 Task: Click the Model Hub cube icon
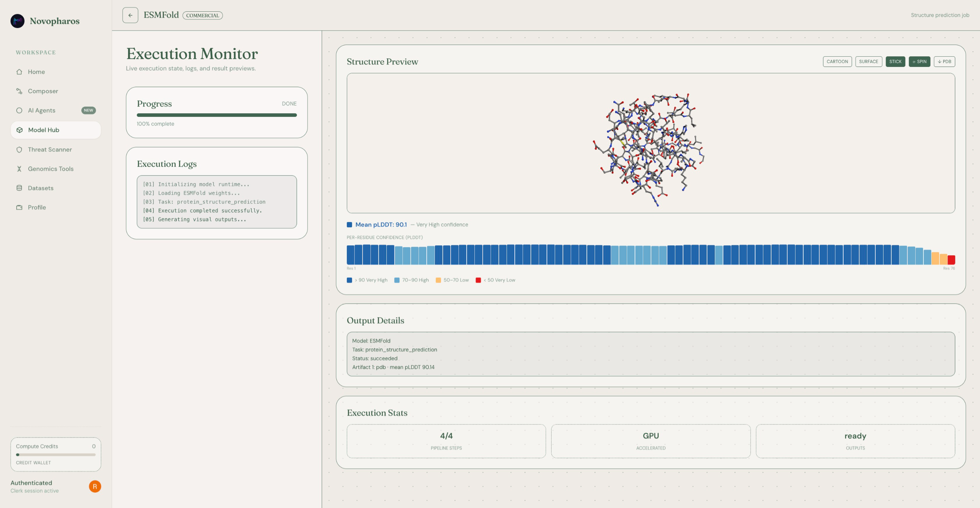click(19, 130)
